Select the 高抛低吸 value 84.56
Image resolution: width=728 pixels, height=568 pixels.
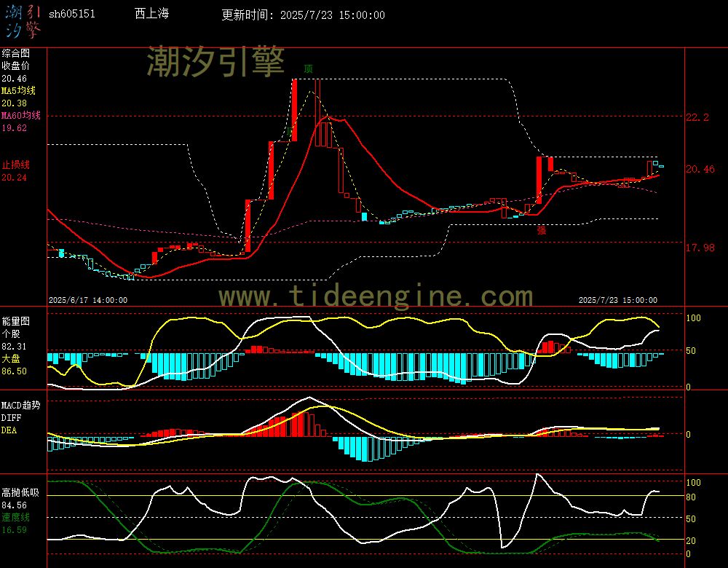click(x=14, y=505)
